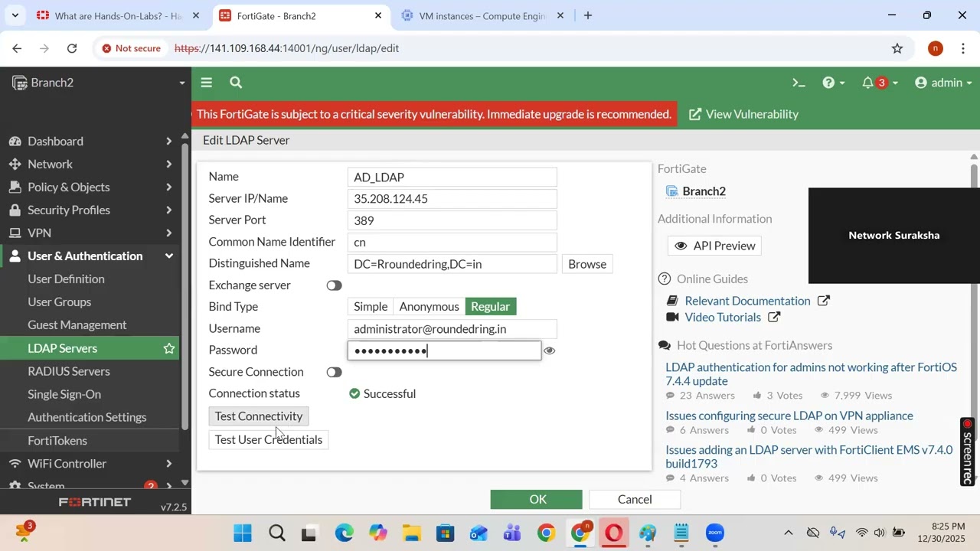The width and height of the screenshot is (980, 551).
Task: Open Issues configuring secure LDAP question
Action: pyautogui.click(x=789, y=416)
